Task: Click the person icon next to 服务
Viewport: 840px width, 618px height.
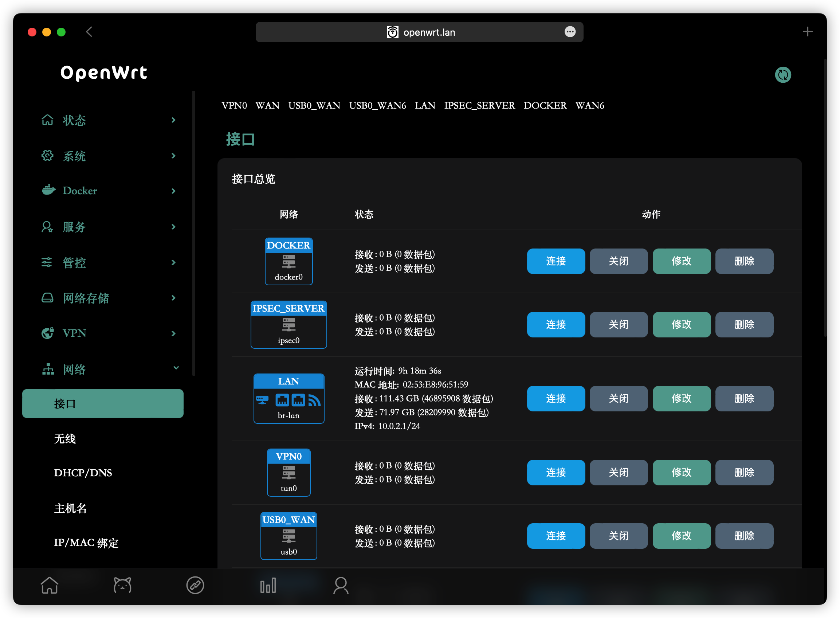Action: (47, 227)
